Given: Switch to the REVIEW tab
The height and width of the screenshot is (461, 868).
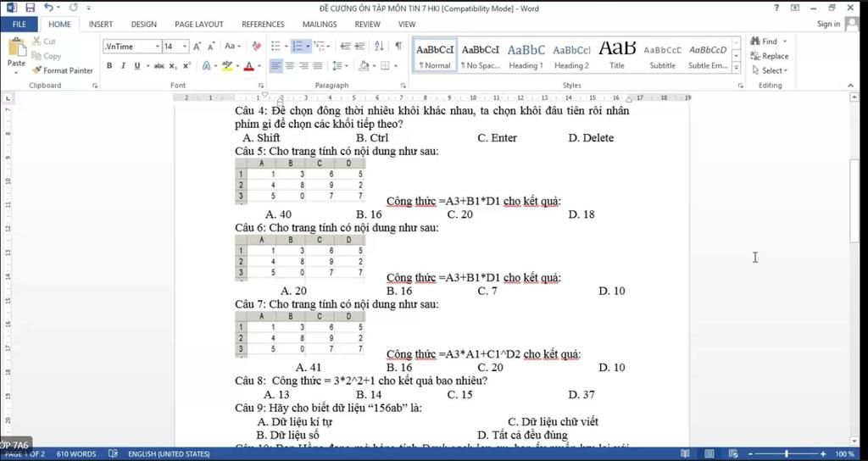Looking at the screenshot, I should click(368, 25).
